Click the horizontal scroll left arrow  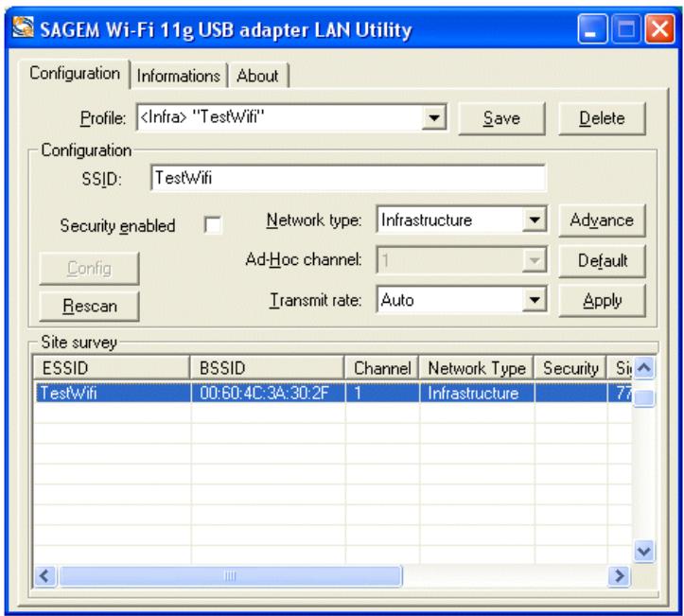[45, 576]
